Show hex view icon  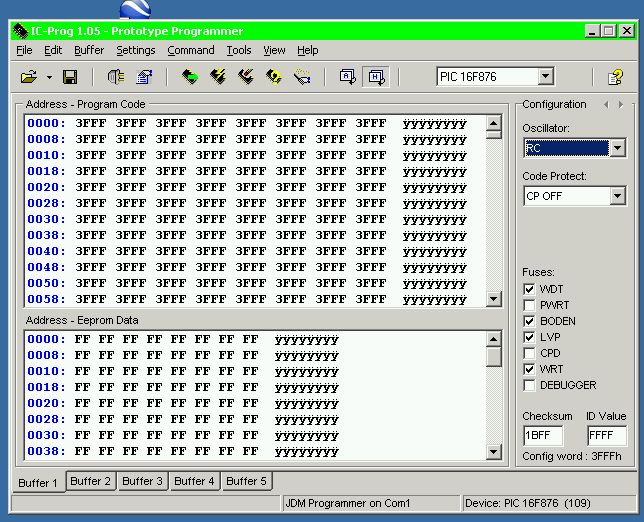pyautogui.click(x=376, y=77)
